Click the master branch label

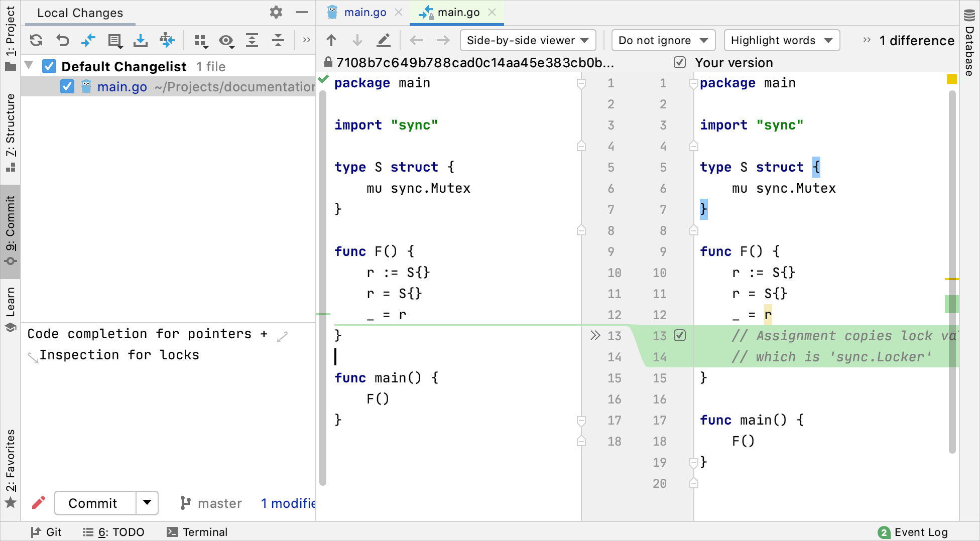[x=211, y=503]
